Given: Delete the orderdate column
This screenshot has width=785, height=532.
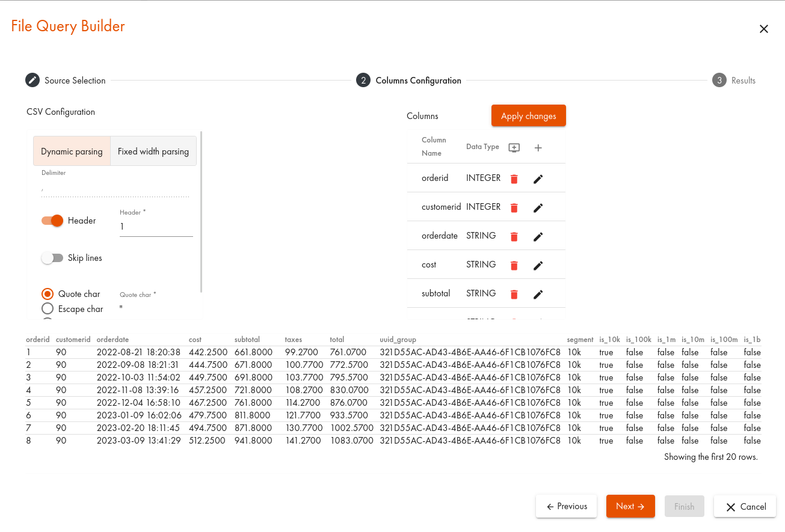Looking at the screenshot, I should click(x=514, y=236).
